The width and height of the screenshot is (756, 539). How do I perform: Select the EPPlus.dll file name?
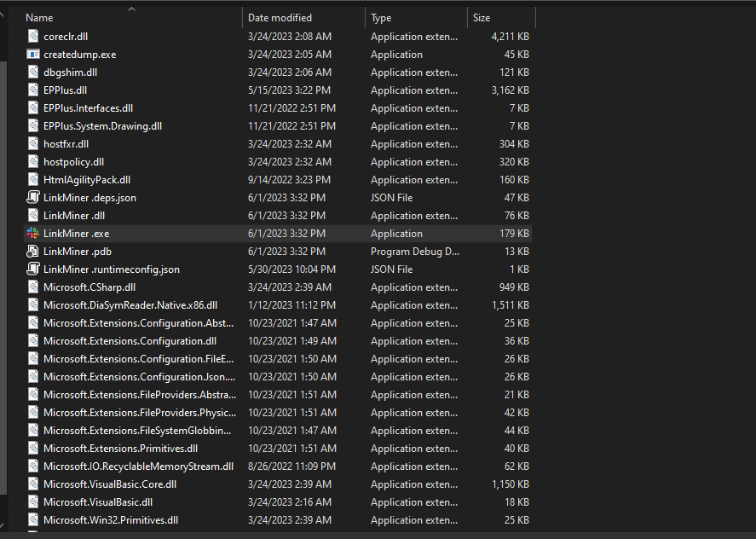coord(65,90)
